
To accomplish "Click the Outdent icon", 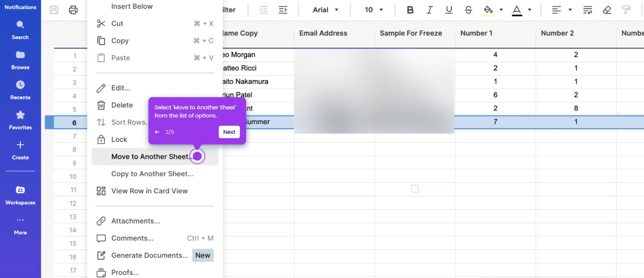I will point(264,10).
